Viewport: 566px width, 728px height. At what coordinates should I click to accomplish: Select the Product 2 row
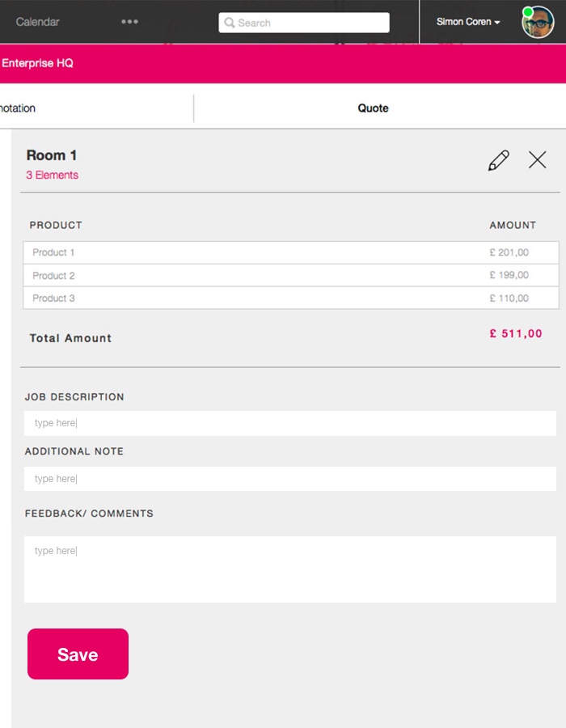pyautogui.click(x=290, y=275)
